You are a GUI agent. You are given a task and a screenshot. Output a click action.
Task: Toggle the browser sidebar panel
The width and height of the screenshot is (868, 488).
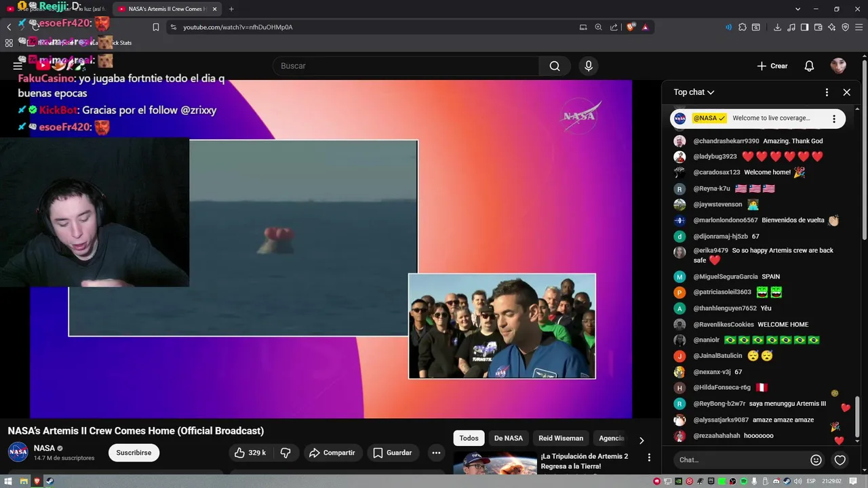click(804, 27)
